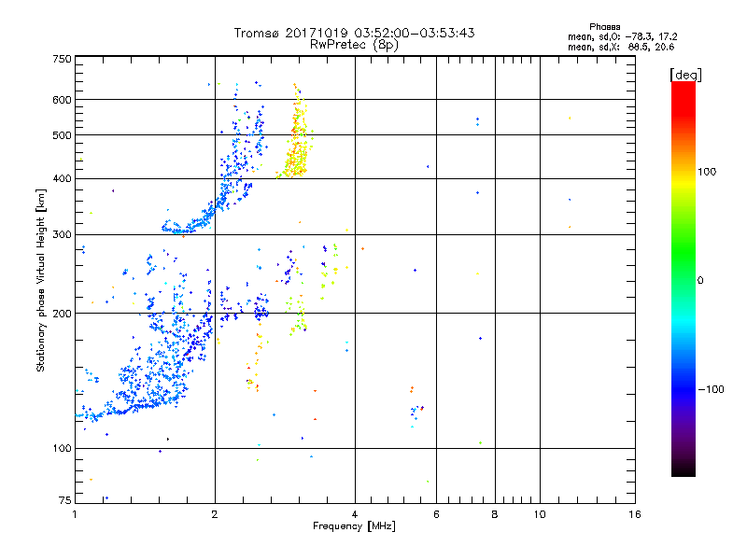Click the 'Stationary phase Virtual Height [km]' label
The height and width of the screenshot is (560, 747).
41,280
